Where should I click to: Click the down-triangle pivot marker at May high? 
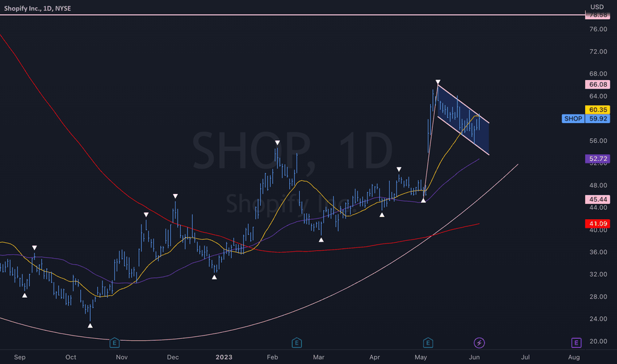pyautogui.click(x=438, y=82)
